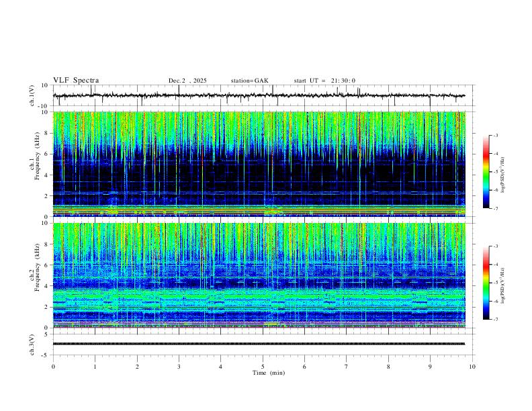Click the ch.1 spectrogram panel
The image size is (532, 411).
(x=259, y=164)
